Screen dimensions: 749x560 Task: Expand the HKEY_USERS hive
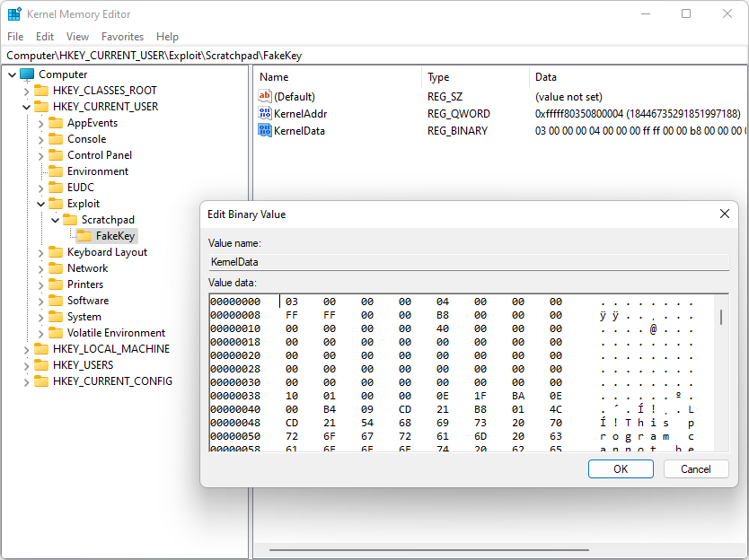pos(26,365)
